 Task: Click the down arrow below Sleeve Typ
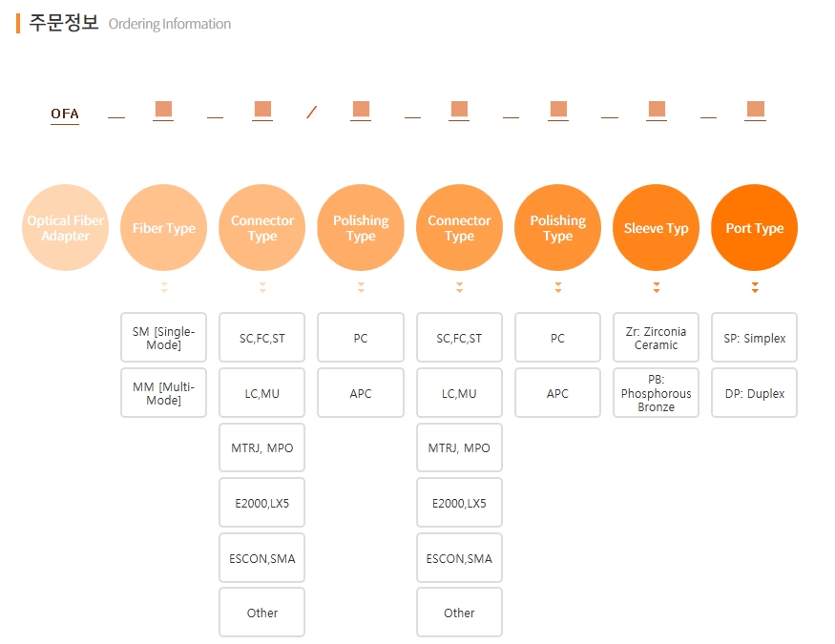[x=656, y=287]
